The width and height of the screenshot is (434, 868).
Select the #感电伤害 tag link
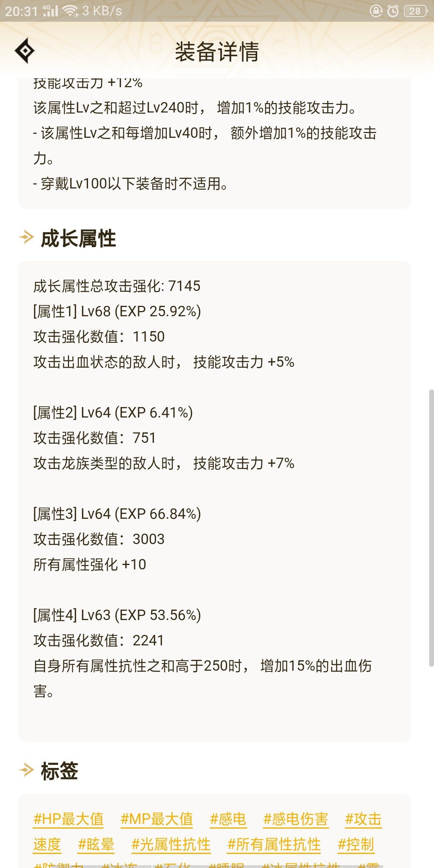pos(296,819)
